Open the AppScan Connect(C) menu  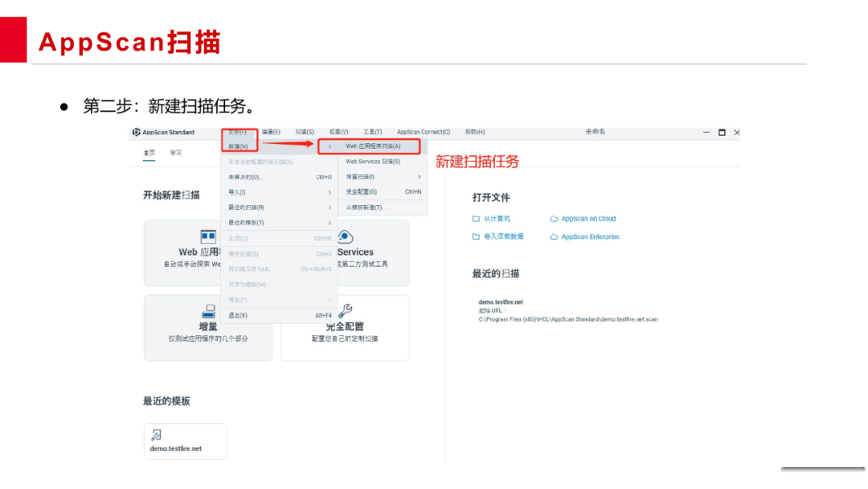(424, 133)
